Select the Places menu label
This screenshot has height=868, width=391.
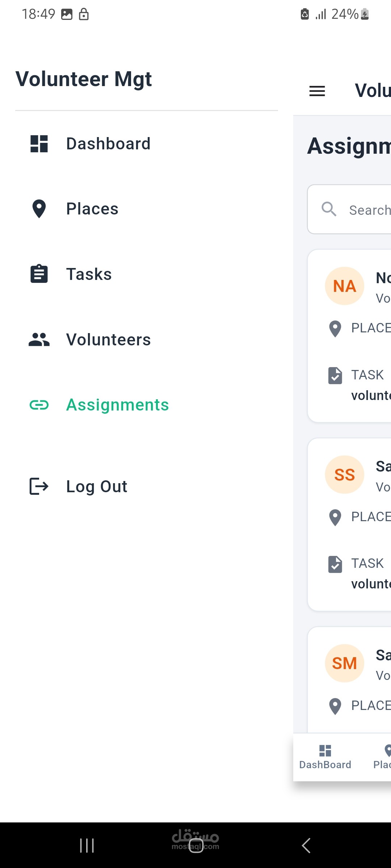click(92, 209)
